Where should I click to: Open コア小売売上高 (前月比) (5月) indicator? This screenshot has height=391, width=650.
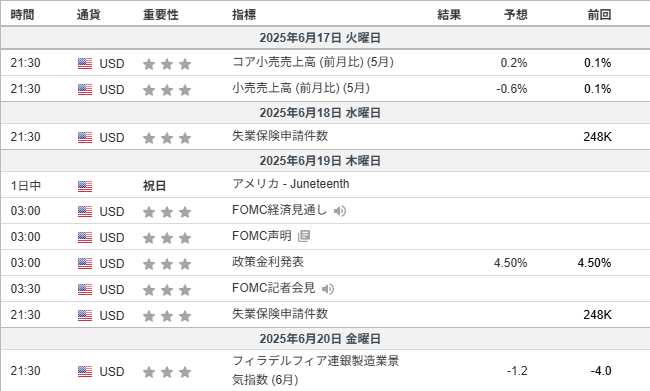(x=313, y=63)
